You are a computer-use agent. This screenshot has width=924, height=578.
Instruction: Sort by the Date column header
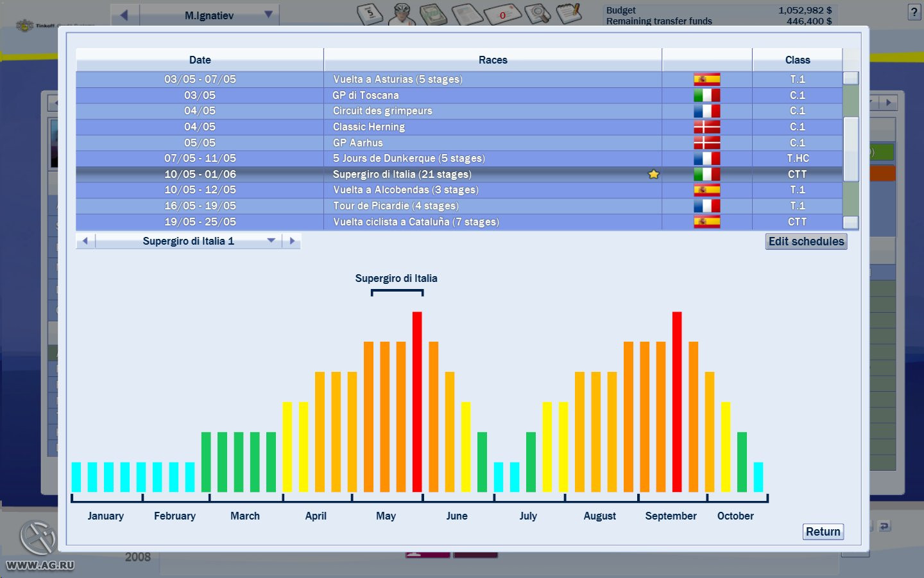click(200, 60)
